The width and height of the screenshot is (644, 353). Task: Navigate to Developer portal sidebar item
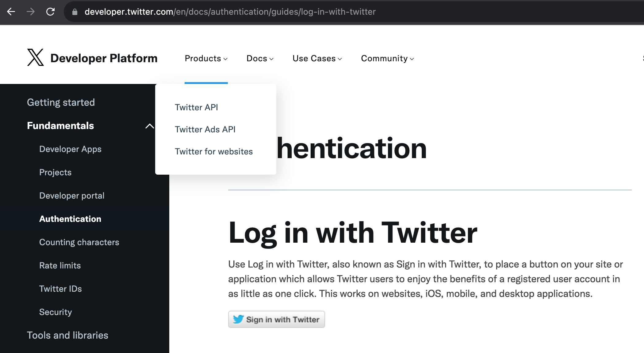point(72,195)
